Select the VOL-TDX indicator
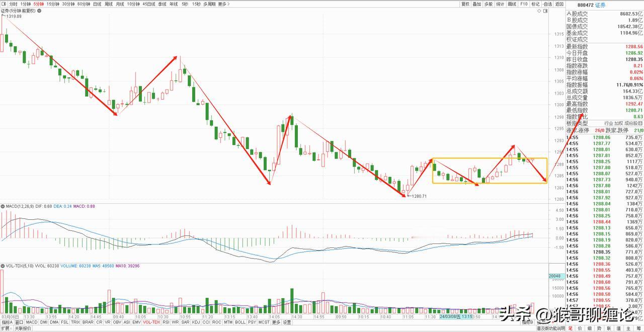 (151, 322)
